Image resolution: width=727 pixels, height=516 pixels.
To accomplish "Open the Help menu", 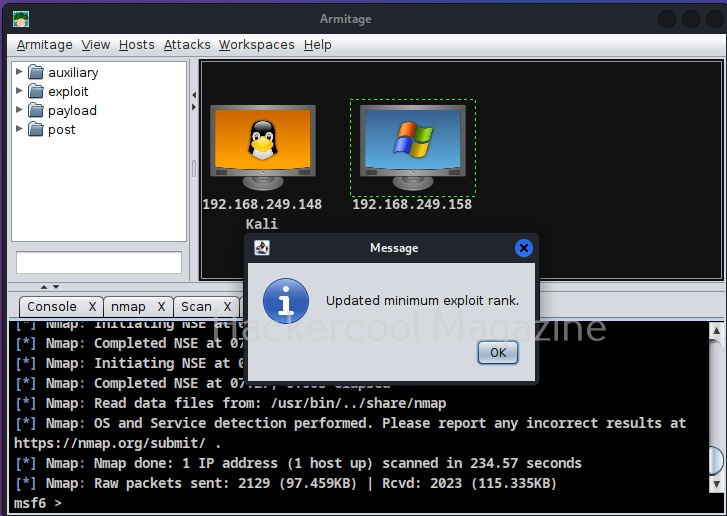I will coord(318,45).
